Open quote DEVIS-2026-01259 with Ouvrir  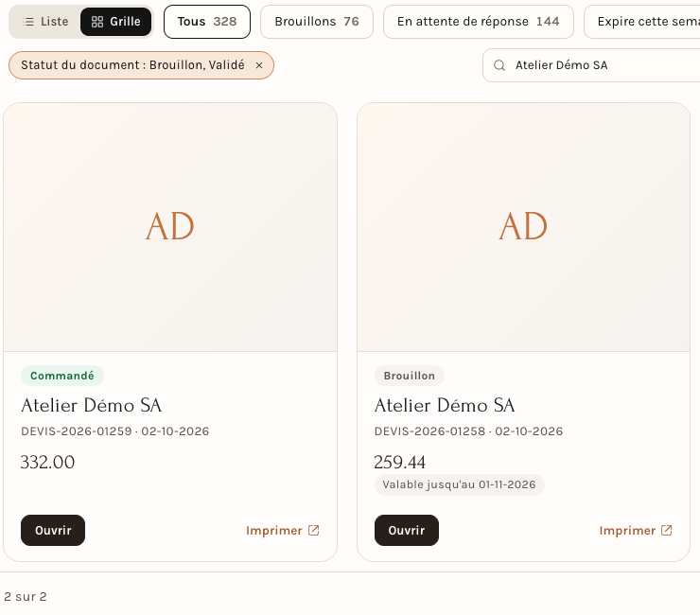point(53,530)
